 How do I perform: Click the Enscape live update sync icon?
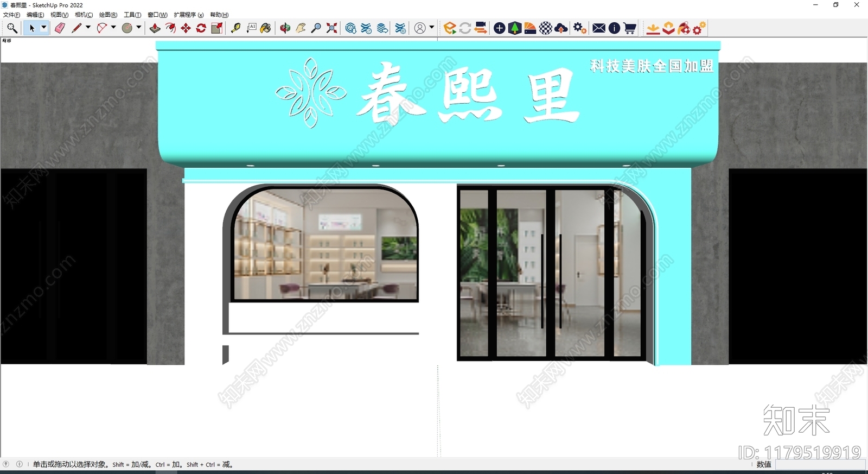465,28
